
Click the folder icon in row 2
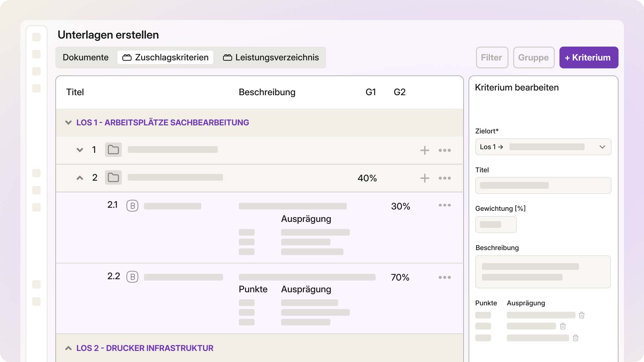click(113, 178)
